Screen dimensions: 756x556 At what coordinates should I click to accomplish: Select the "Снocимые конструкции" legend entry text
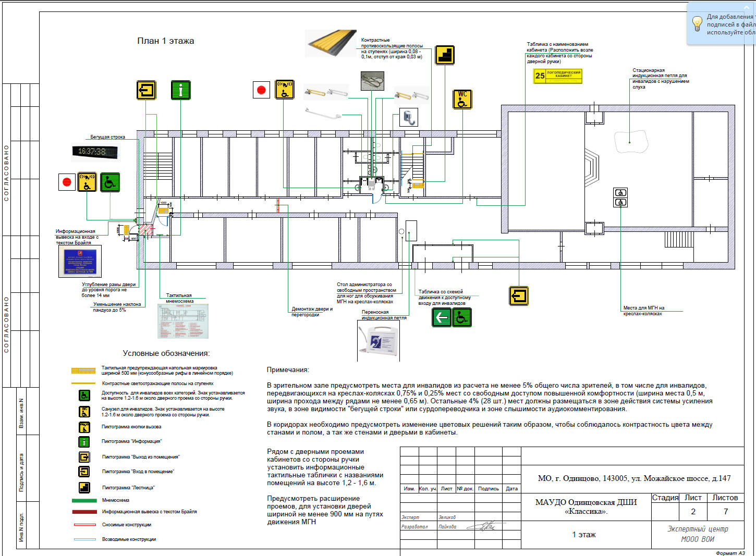pos(127,525)
